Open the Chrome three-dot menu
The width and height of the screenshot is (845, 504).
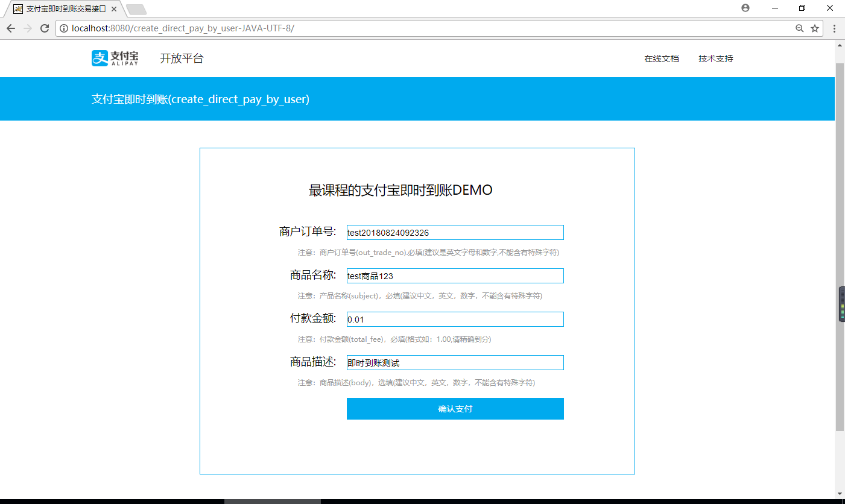point(835,28)
